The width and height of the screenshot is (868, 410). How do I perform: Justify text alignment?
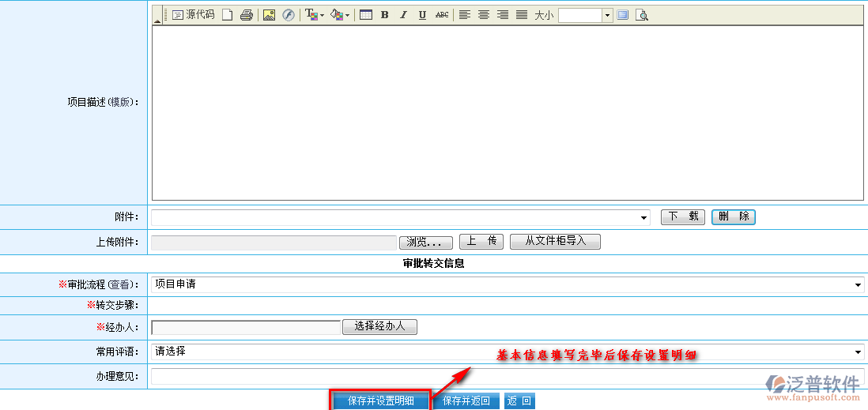click(522, 15)
